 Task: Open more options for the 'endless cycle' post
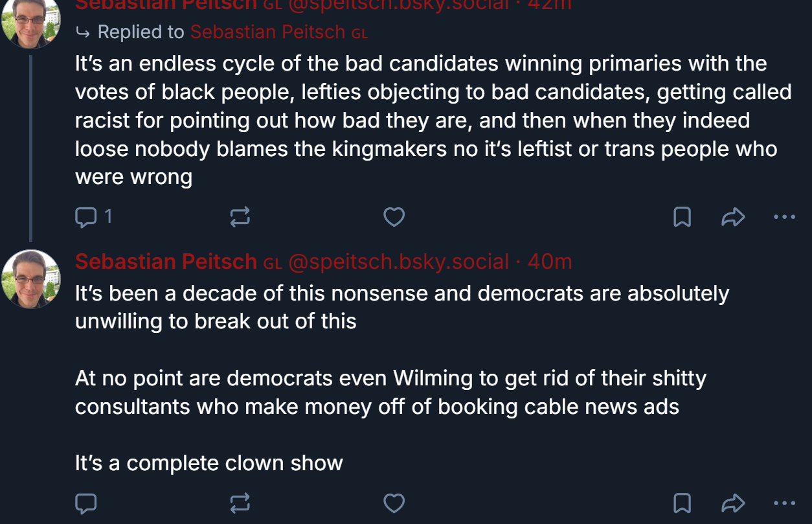coord(784,217)
